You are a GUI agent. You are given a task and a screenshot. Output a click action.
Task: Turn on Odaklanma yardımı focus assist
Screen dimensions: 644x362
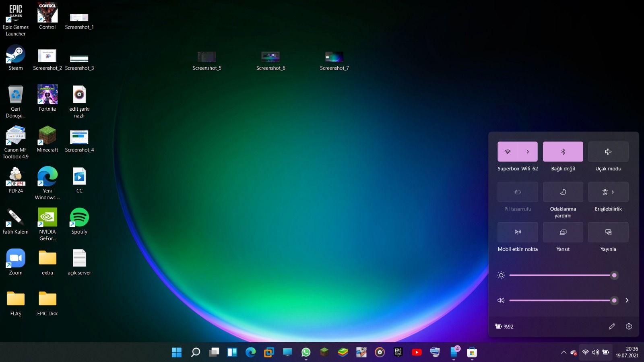pyautogui.click(x=563, y=192)
